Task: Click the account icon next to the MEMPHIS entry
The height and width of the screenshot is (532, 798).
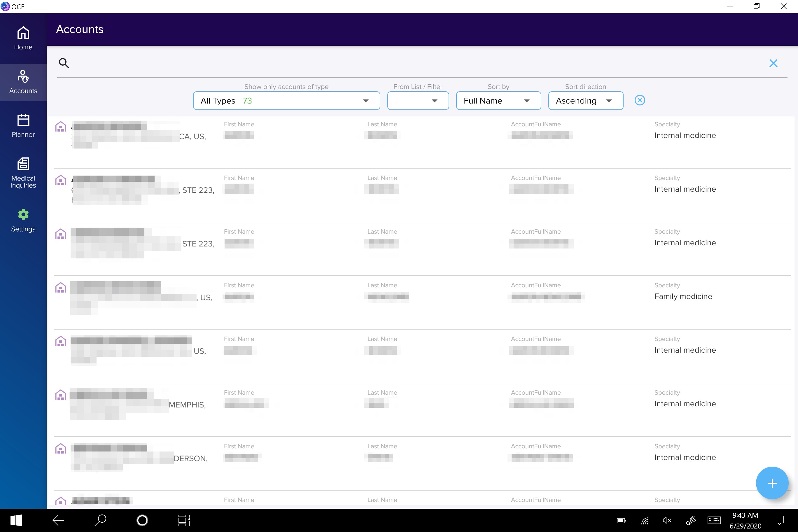Action: pyautogui.click(x=60, y=395)
